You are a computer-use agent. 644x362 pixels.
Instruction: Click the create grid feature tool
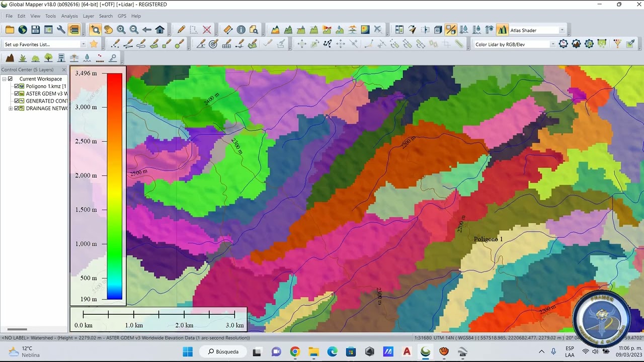pos(226,44)
